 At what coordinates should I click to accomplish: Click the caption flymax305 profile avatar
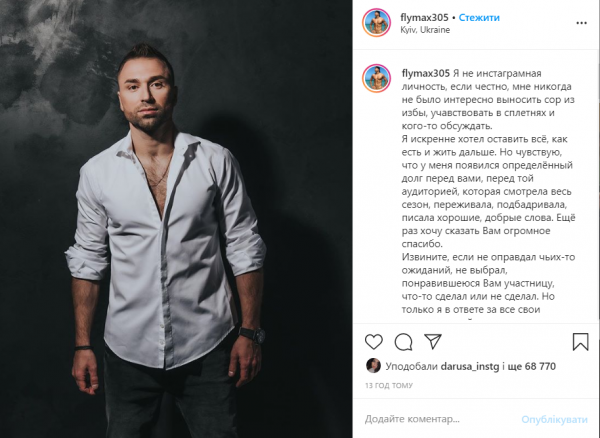pos(377,78)
